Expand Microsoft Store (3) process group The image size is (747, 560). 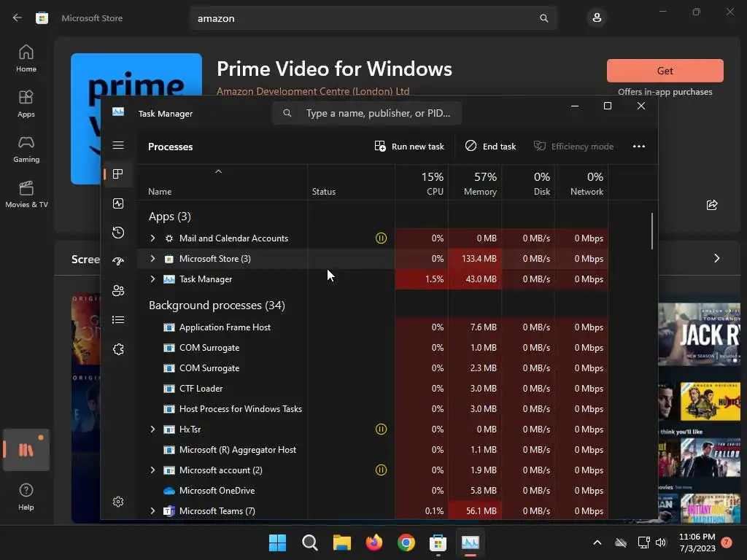tap(152, 259)
